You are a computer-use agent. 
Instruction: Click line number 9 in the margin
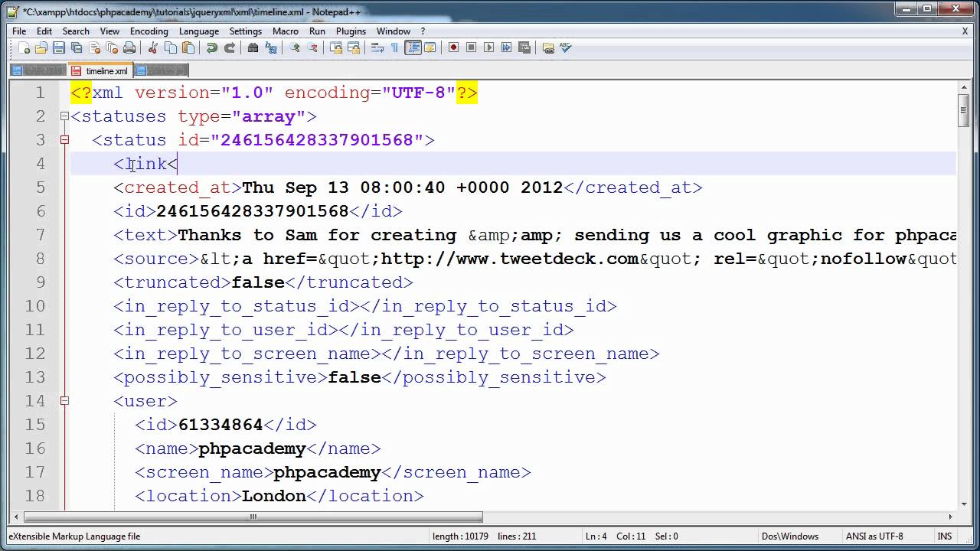point(40,282)
